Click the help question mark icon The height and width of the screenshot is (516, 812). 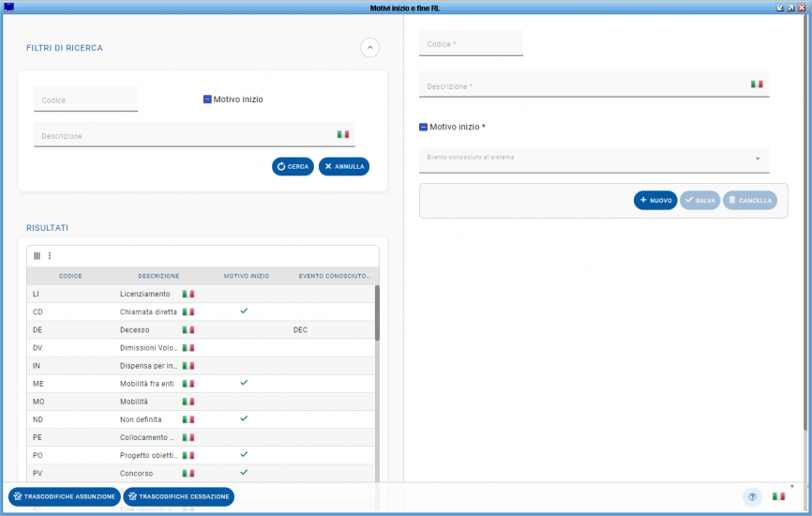click(x=752, y=497)
